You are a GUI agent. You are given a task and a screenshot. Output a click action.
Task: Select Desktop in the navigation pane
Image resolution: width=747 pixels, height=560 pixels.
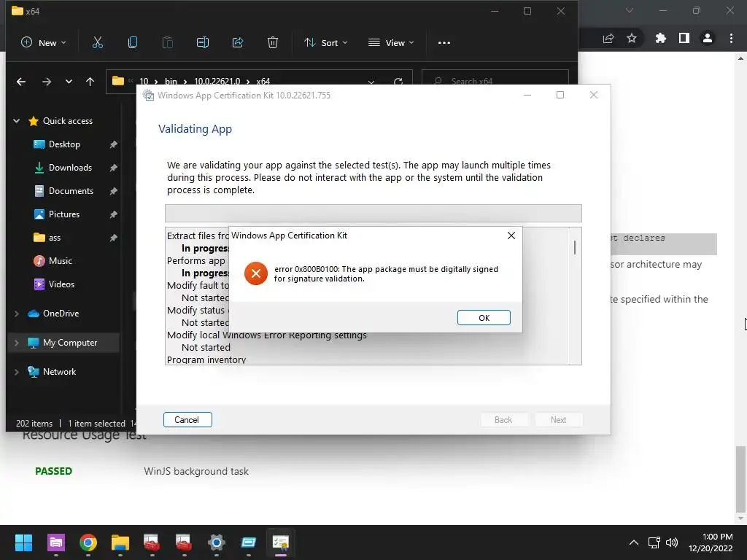click(x=64, y=144)
